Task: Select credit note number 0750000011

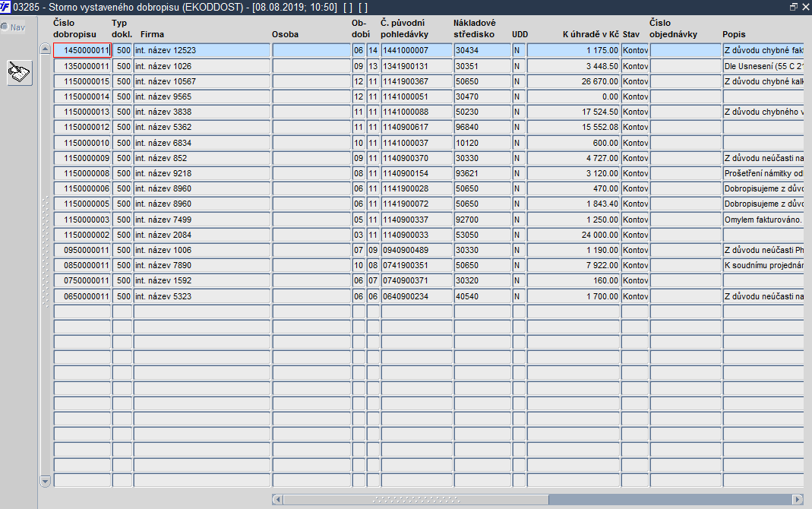Action: (82, 280)
